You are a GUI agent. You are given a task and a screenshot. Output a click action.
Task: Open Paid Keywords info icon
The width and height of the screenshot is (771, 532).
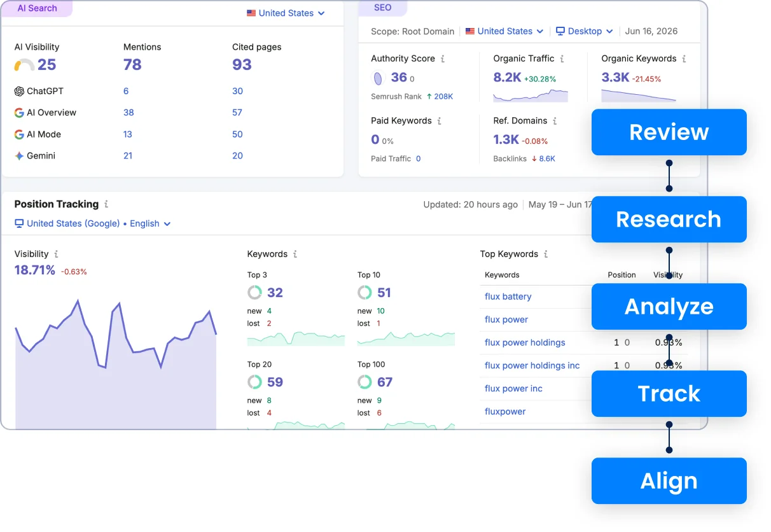[439, 121]
